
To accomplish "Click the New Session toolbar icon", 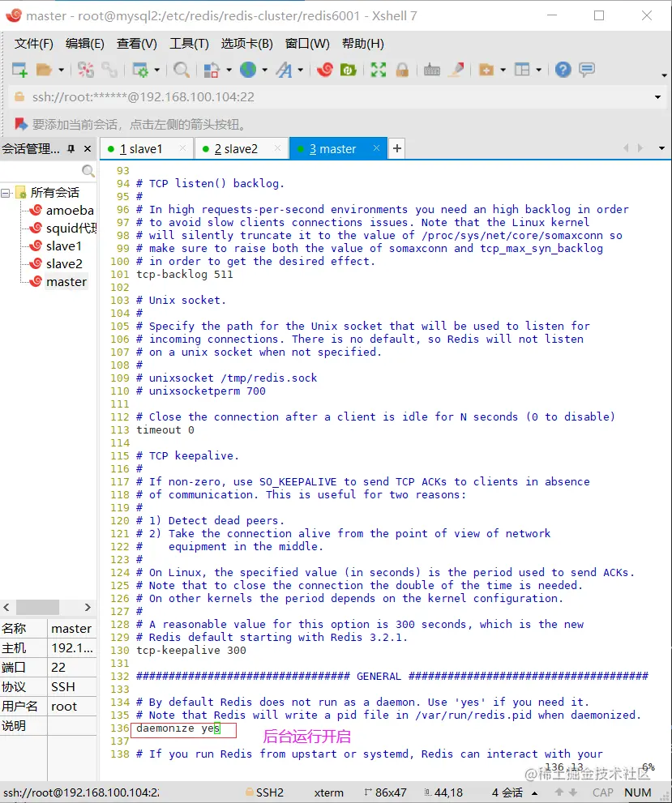I will point(19,70).
